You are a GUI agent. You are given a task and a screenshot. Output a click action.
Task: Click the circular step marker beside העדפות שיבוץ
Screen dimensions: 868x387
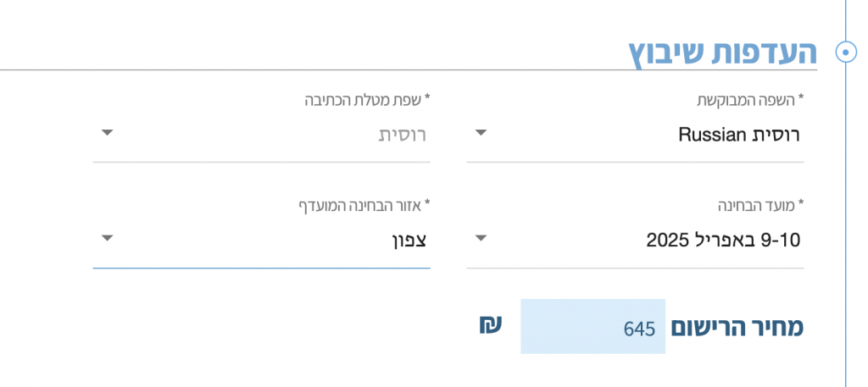click(x=846, y=53)
